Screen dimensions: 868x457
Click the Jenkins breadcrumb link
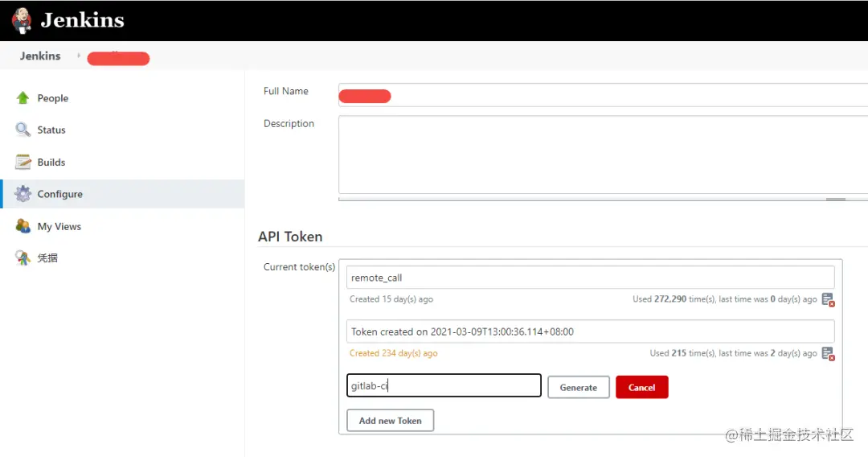click(x=40, y=56)
